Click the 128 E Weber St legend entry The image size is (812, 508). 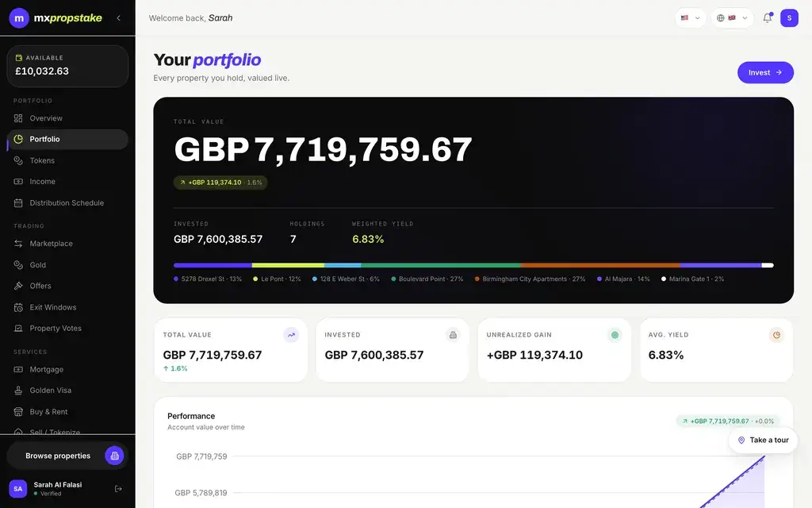[346, 279]
